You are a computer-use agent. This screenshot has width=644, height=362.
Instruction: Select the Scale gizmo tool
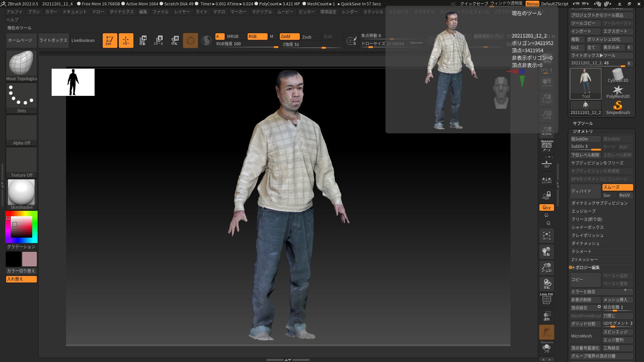(x=158, y=41)
